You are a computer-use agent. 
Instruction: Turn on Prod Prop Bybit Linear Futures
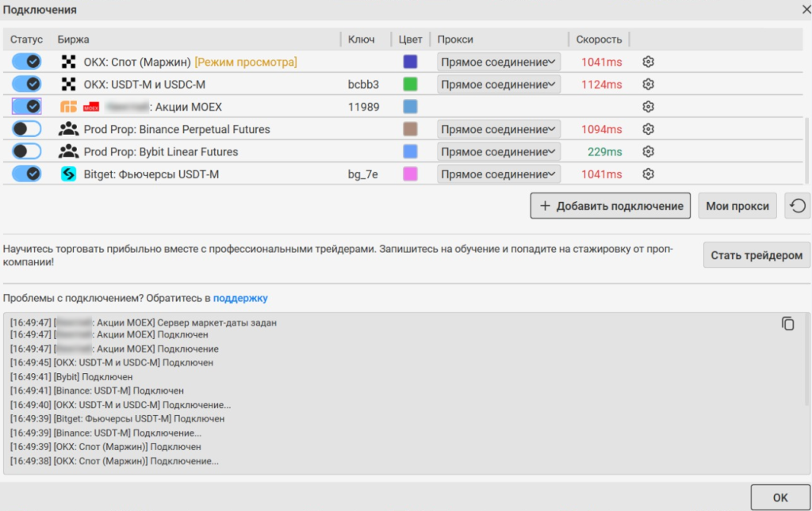(x=27, y=152)
